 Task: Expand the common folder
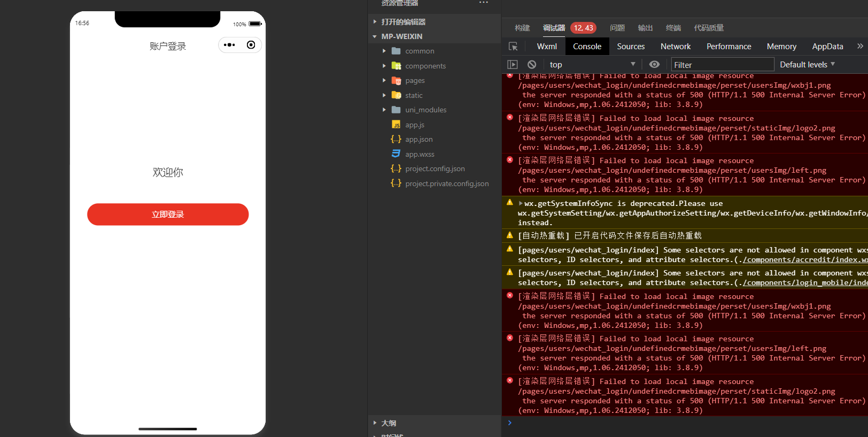384,51
